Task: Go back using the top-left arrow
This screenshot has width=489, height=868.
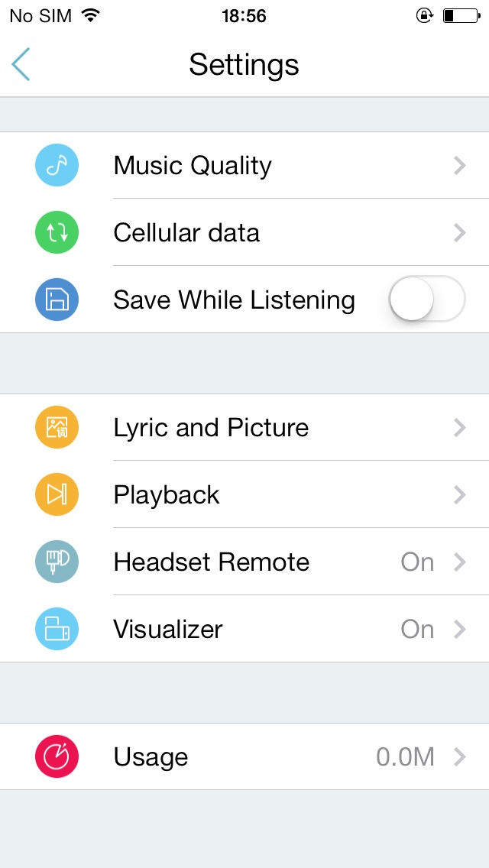Action: point(21,64)
